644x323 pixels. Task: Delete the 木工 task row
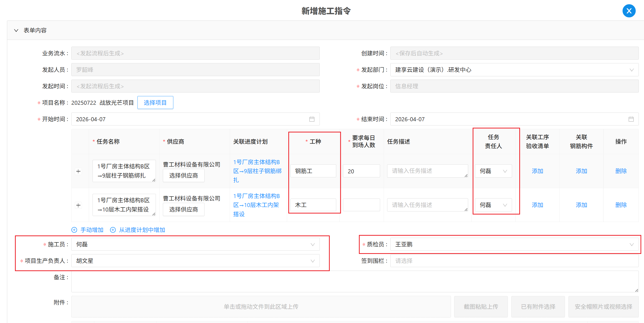[621, 205]
